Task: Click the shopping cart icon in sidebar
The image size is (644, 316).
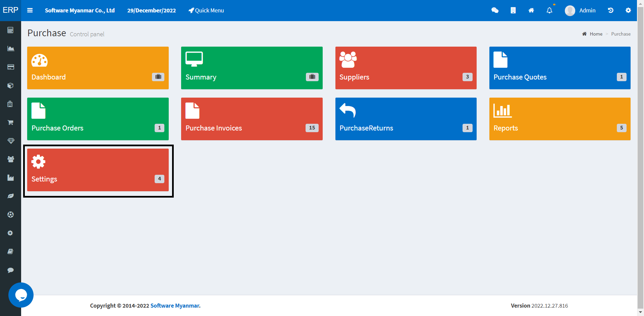Action: (10, 122)
